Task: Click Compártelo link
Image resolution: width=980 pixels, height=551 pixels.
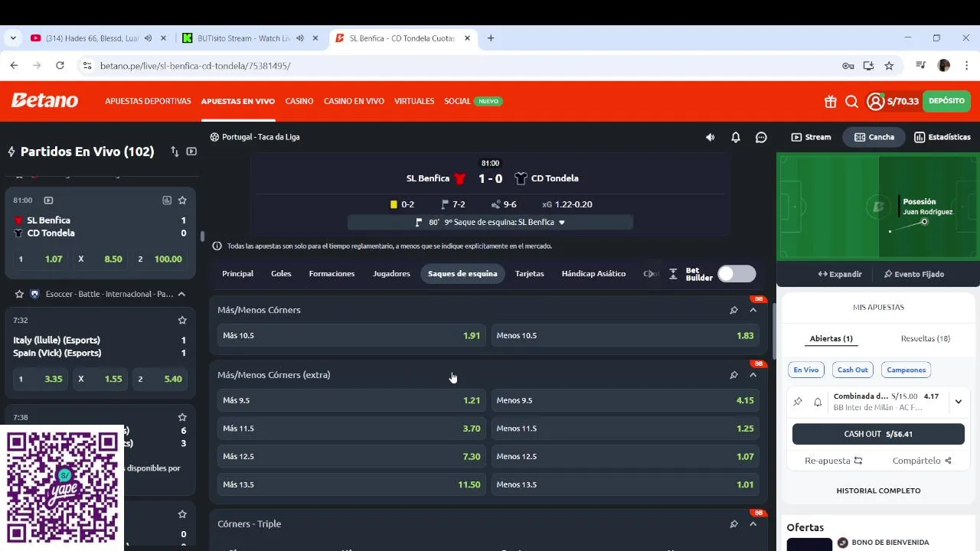Action: 922,461
